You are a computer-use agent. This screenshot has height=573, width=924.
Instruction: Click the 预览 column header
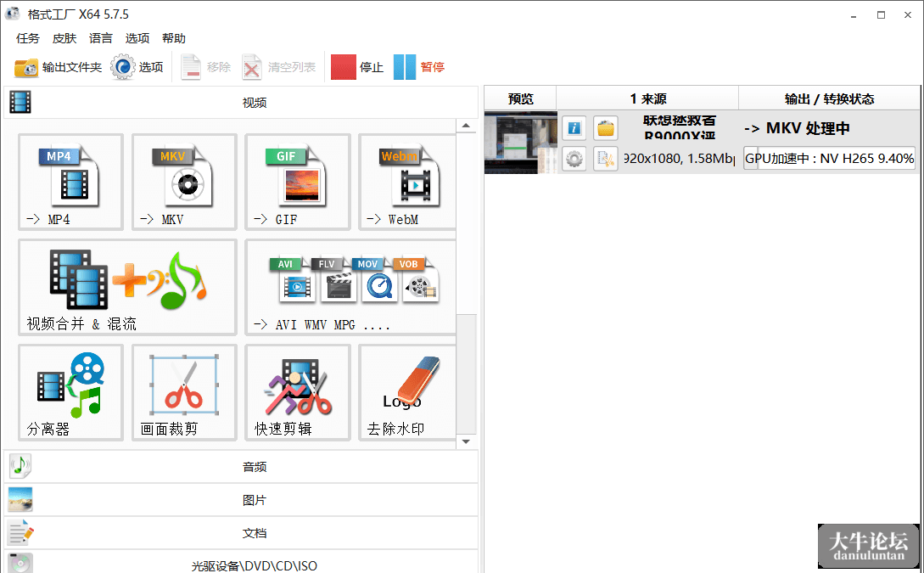[x=520, y=98]
